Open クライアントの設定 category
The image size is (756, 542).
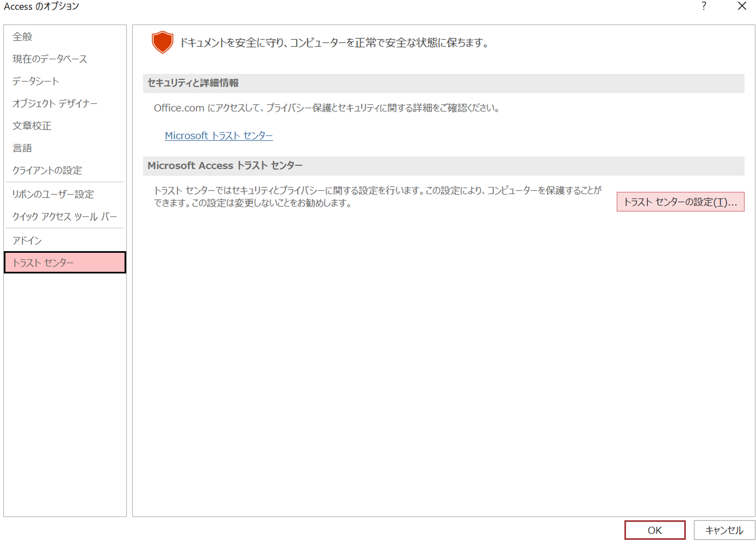pyautogui.click(x=65, y=170)
